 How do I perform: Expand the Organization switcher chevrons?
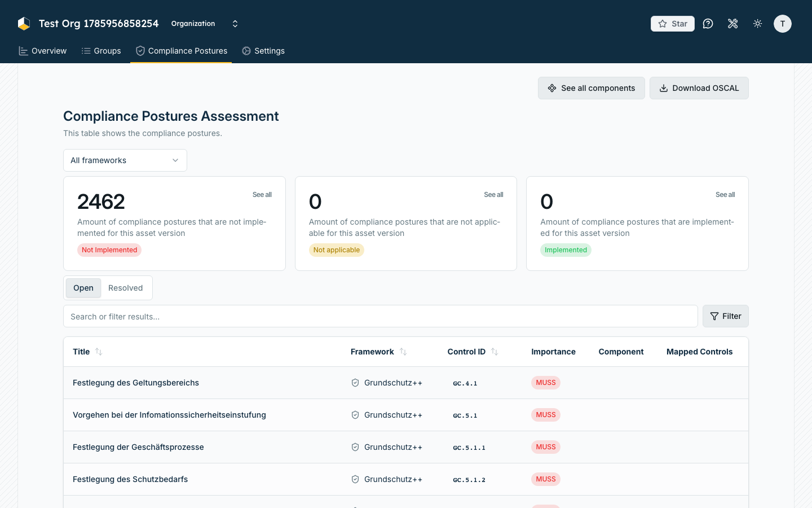(x=235, y=24)
